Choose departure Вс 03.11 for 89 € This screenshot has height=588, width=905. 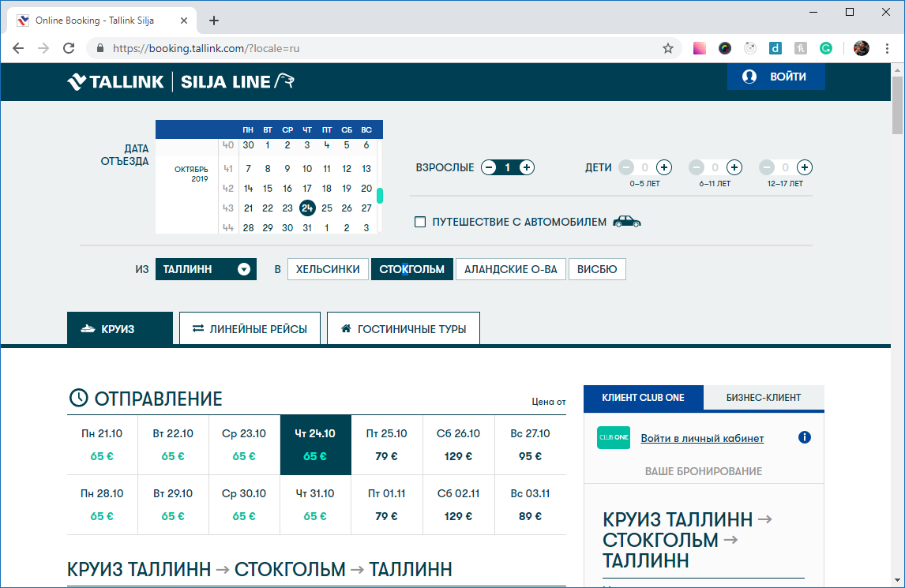(531, 505)
